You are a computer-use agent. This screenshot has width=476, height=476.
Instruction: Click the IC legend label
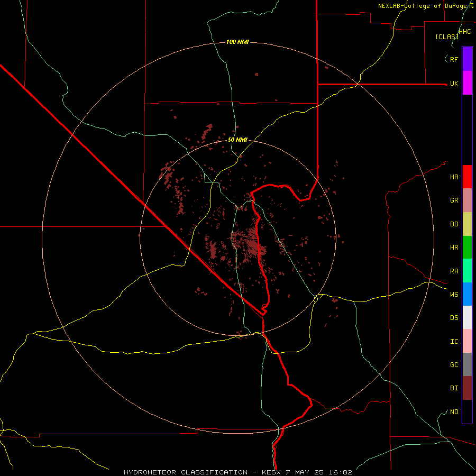point(454,342)
